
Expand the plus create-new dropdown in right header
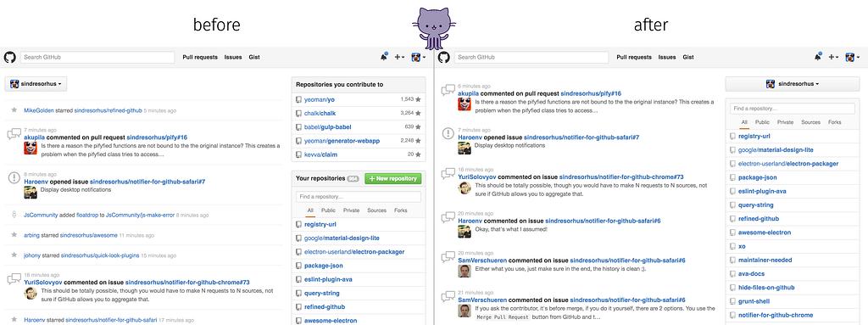coord(833,57)
